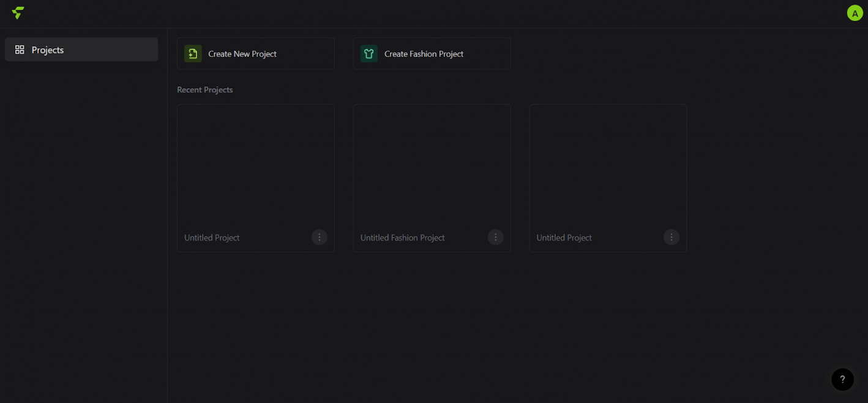Click the Recent Projects heading
This screenshot has height=403, width=868.
coord(205,89)
